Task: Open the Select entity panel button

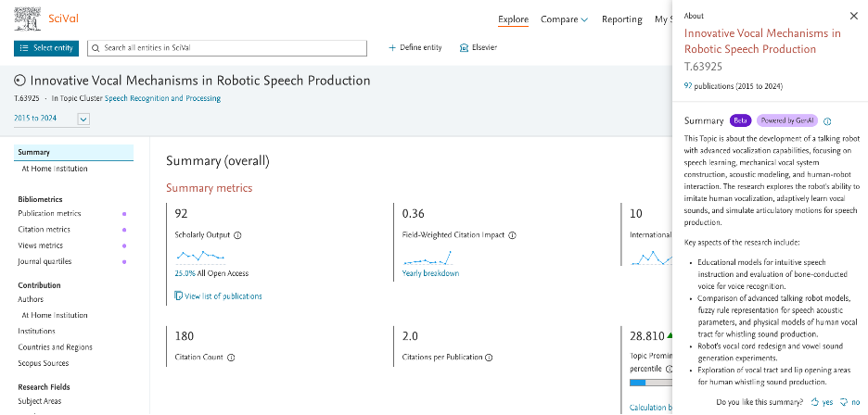Action: pos(46,48)
